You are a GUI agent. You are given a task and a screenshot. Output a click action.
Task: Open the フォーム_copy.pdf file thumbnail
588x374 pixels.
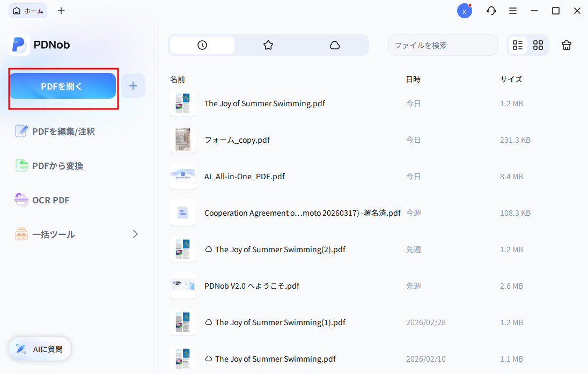click(183, 140)
